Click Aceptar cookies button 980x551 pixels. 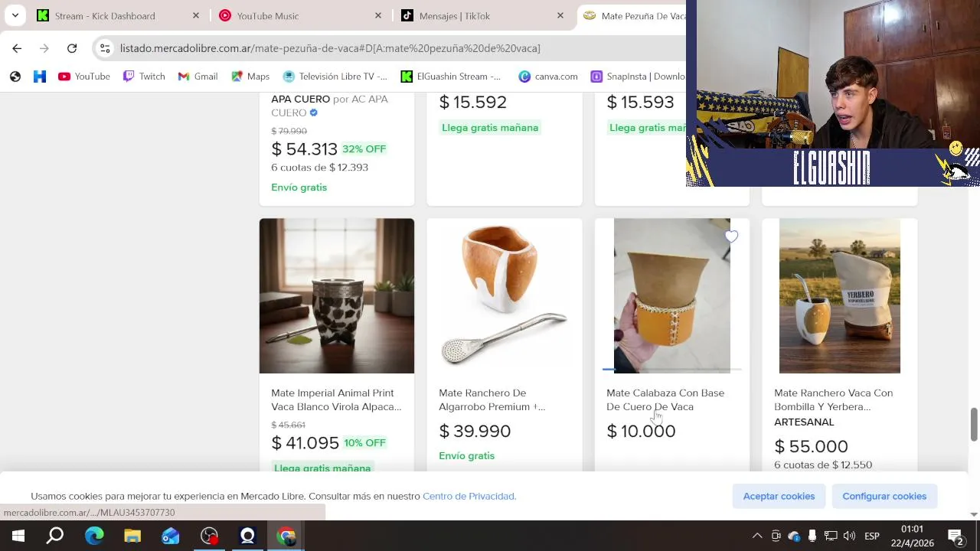pos(779,496)
